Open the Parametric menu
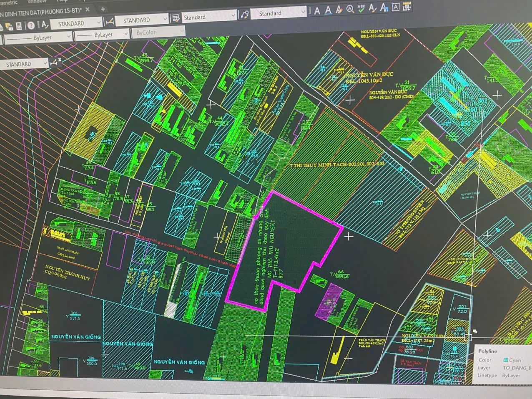The height and width of the screenshot is (399, 532). click(x=8, y=3)
